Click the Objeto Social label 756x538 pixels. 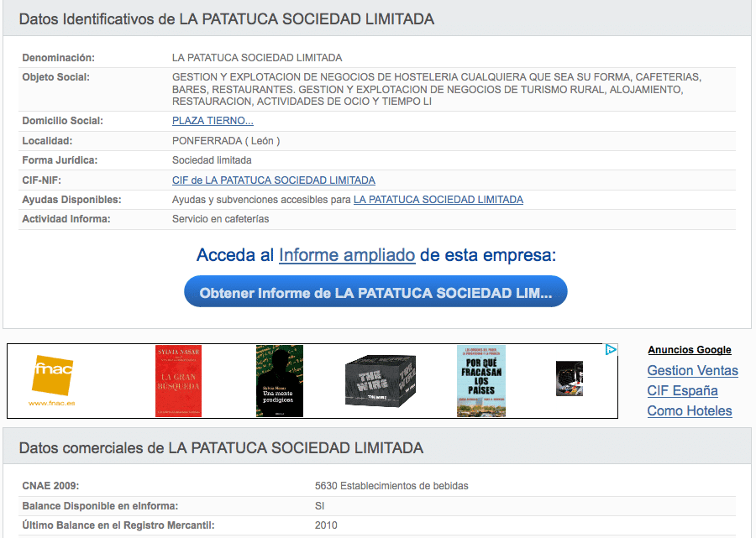point(56,77)
